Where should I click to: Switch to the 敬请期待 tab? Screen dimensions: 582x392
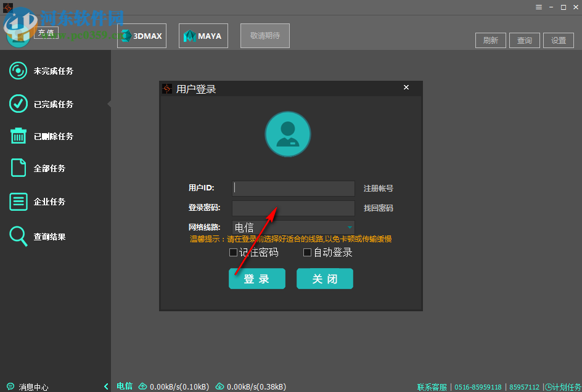pyautogui.click(x=264, y=35)
